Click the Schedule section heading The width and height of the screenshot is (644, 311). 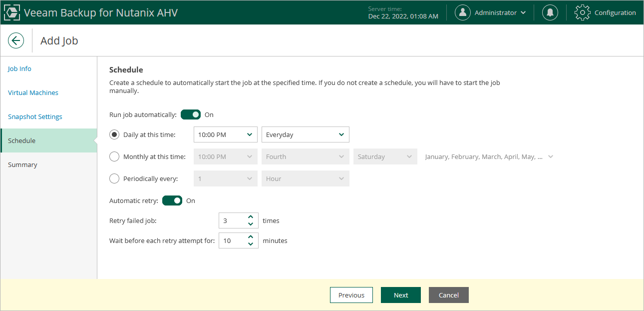[126, 70]
